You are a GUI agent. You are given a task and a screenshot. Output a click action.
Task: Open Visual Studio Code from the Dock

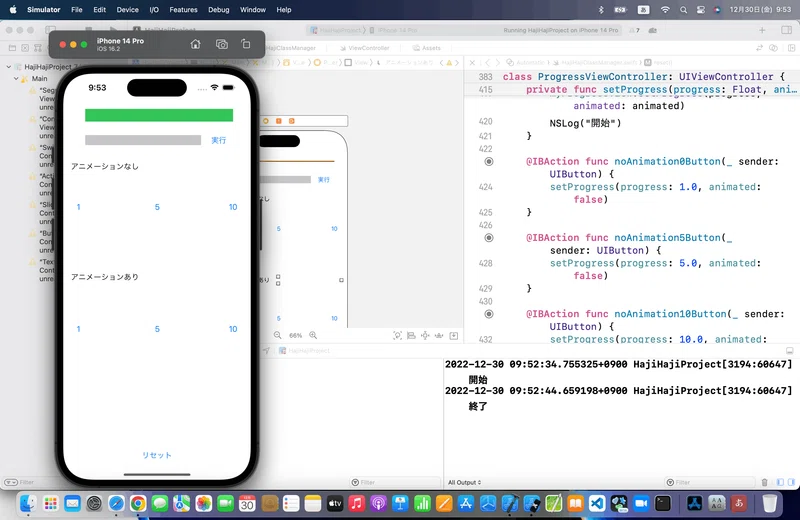coord(597,504)
